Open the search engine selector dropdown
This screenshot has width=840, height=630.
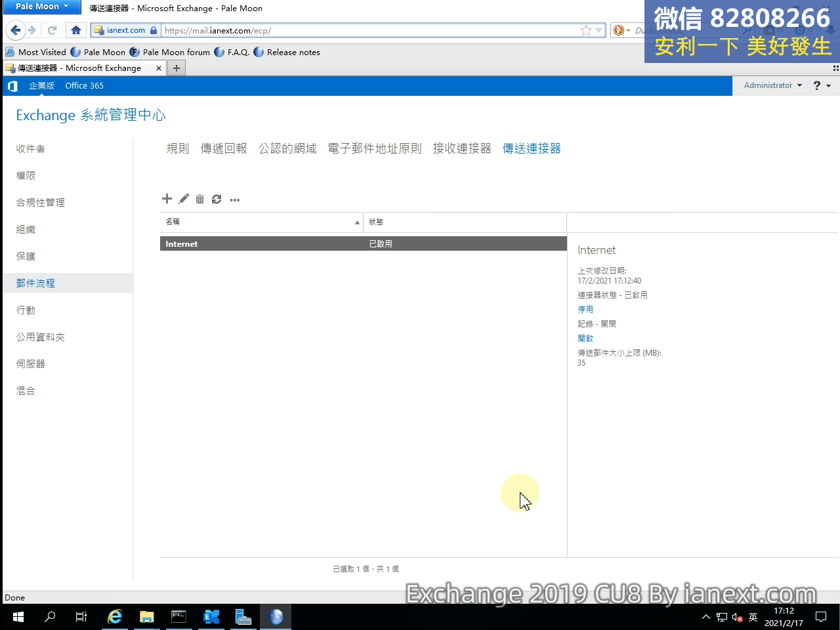point(621,30)
